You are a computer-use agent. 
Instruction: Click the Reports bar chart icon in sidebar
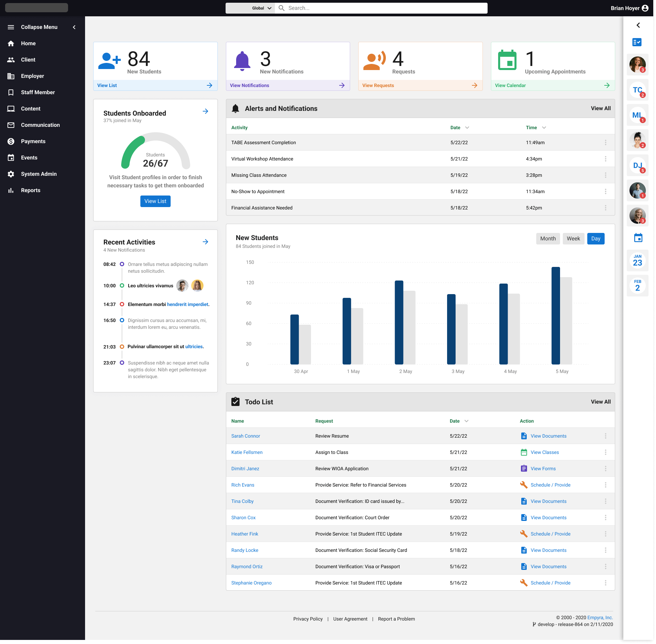(x=11, y=190)
